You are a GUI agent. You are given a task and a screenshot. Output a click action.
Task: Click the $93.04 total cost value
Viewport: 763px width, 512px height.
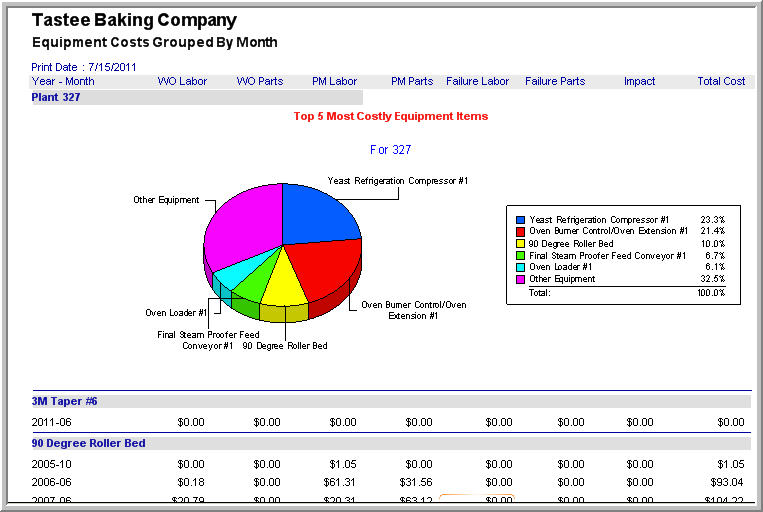coord(727,482)
